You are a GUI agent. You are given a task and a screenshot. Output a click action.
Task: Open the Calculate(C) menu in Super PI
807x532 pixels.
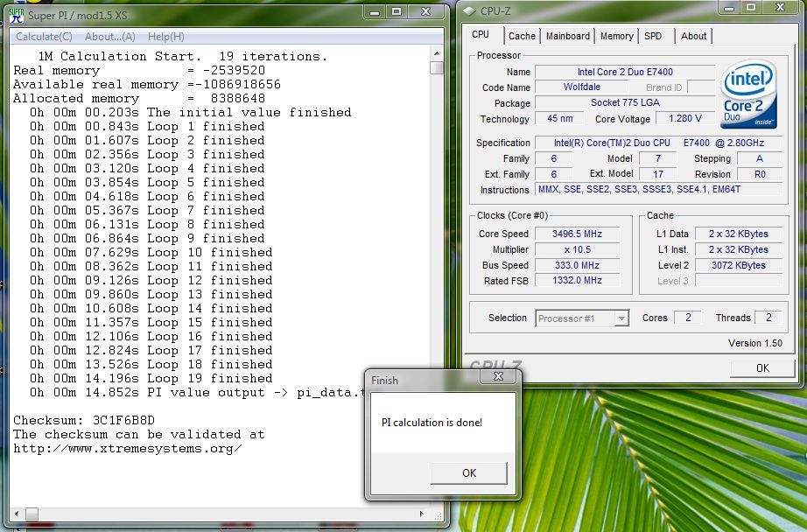coord(45,37)
